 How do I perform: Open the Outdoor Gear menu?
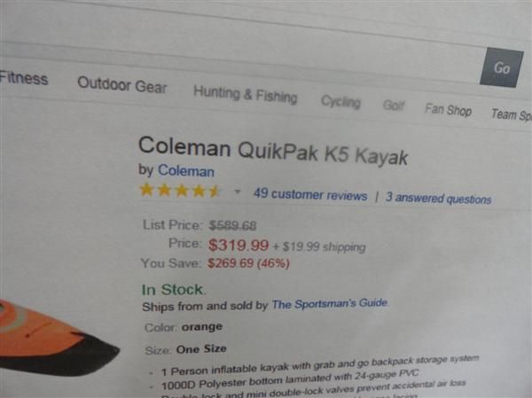(x=121, y=84)
